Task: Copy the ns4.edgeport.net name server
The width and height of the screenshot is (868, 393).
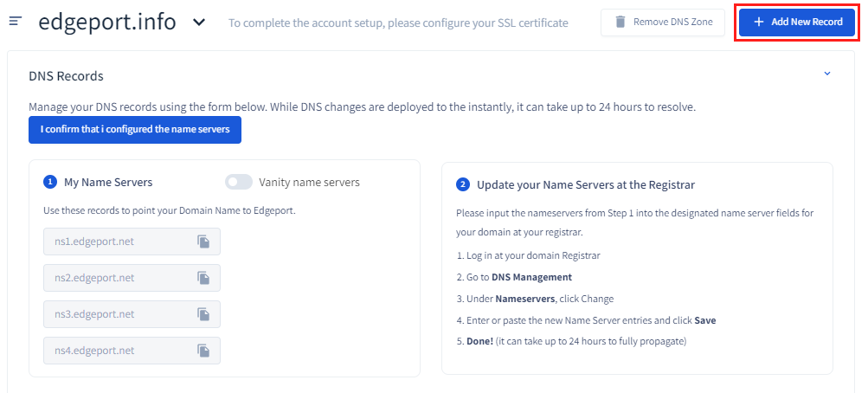Action: coord(203,351)
